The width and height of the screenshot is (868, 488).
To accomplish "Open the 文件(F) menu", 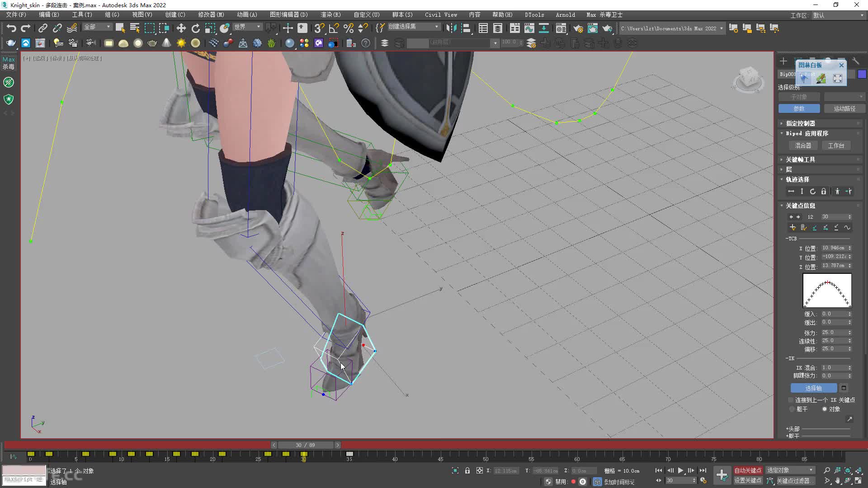I will pos(16,15).
